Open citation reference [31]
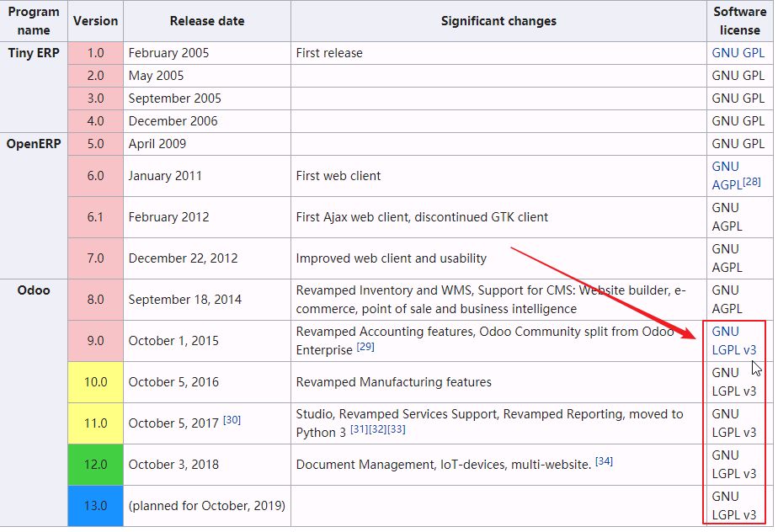 pyautogui.click(x=360, y=428)
